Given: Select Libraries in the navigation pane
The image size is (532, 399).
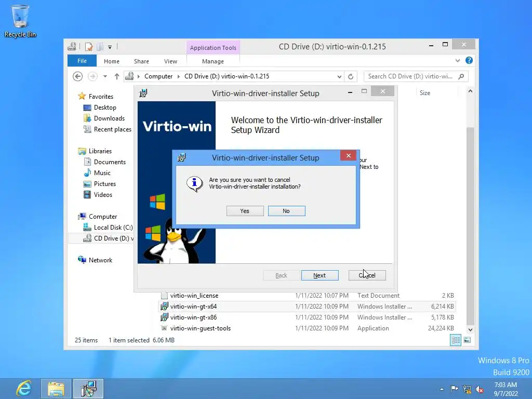Looking at the screenshot, I should (100, 151).
